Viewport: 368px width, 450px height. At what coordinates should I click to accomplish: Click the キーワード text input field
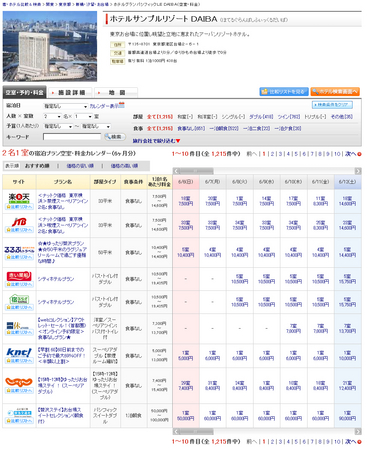point(72,137)
